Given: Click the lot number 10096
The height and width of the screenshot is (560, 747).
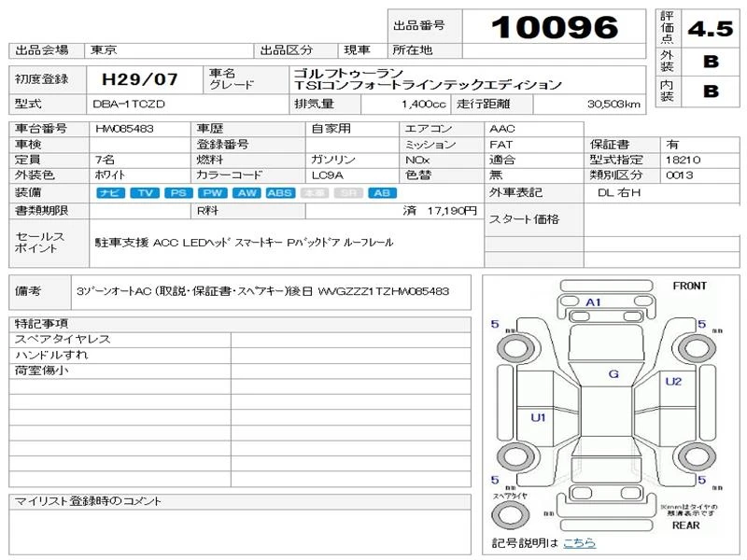Looking at the screenshot, I should click(x=555, y=28).
